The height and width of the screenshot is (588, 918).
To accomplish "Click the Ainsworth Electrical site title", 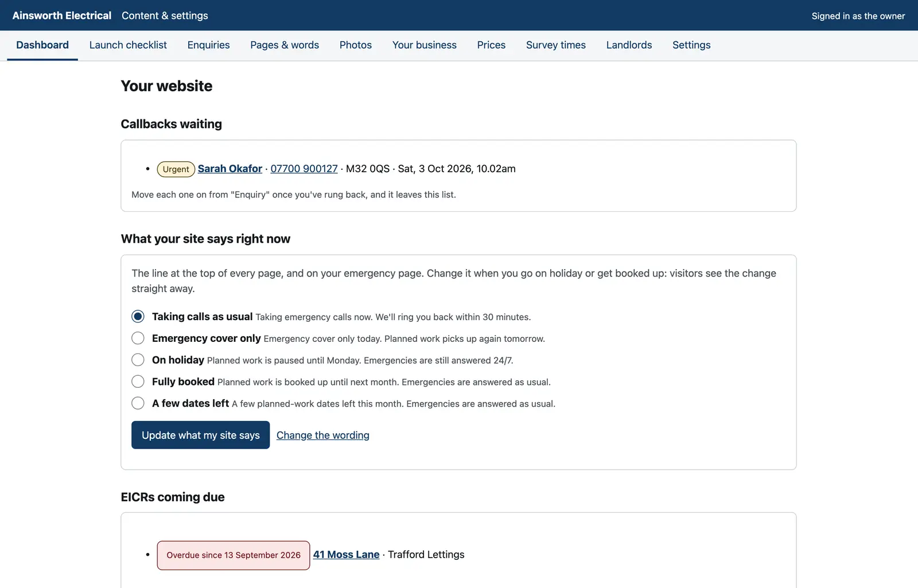I will tap(62, 15).
